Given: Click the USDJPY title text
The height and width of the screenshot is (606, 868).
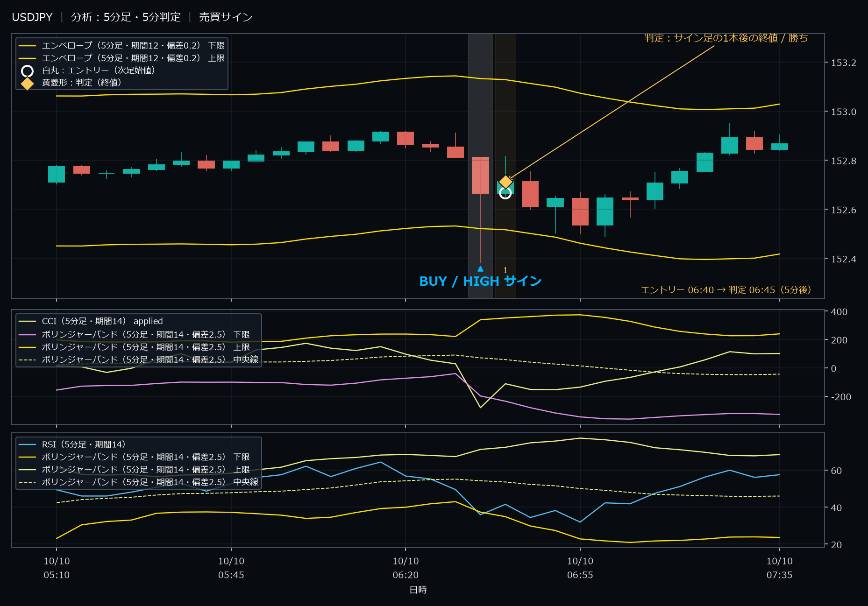Looking at the screenshot, I should tap(32, 17).
